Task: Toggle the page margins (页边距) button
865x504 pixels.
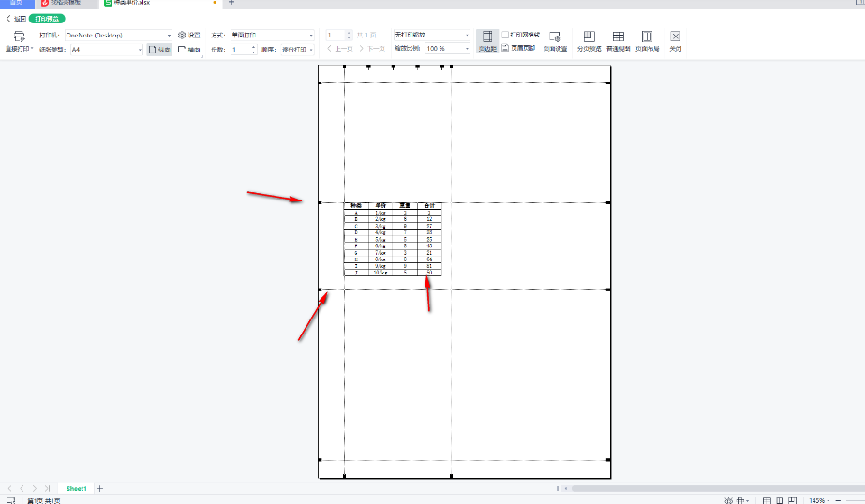Action: [487, 41]
